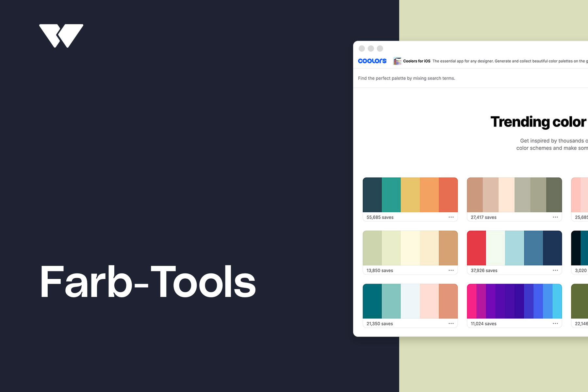
Task: Click the 37,926 saves label
Action: [x=484, y=270]
